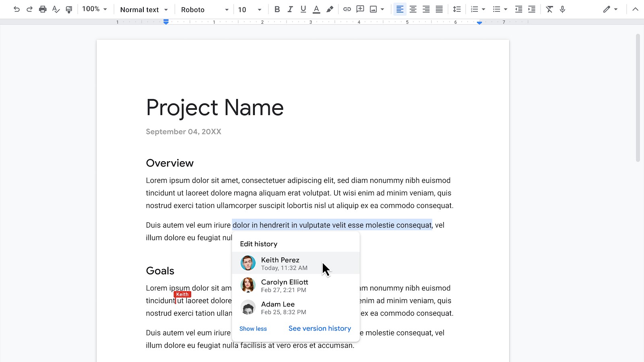Apply bulleted list formatting
Image resolution: width=644 pixels, height=362 pixels.
496,9
